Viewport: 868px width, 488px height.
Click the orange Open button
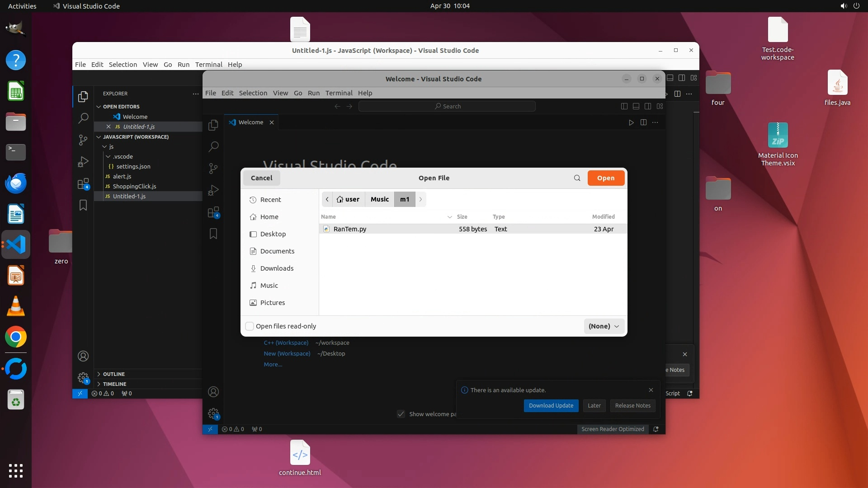(x=606, y=178)
